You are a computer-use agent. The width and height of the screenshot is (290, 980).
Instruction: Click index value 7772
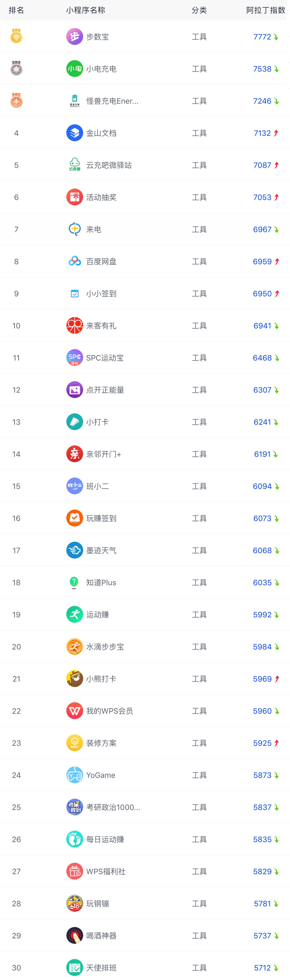point(262,37)
